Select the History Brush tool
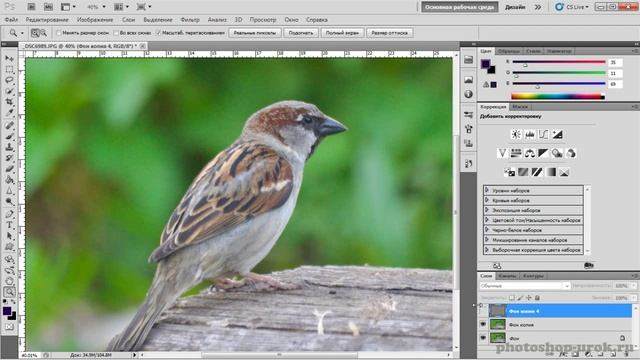640x360 pixels. pyautogui.click(x=9, y=158)
